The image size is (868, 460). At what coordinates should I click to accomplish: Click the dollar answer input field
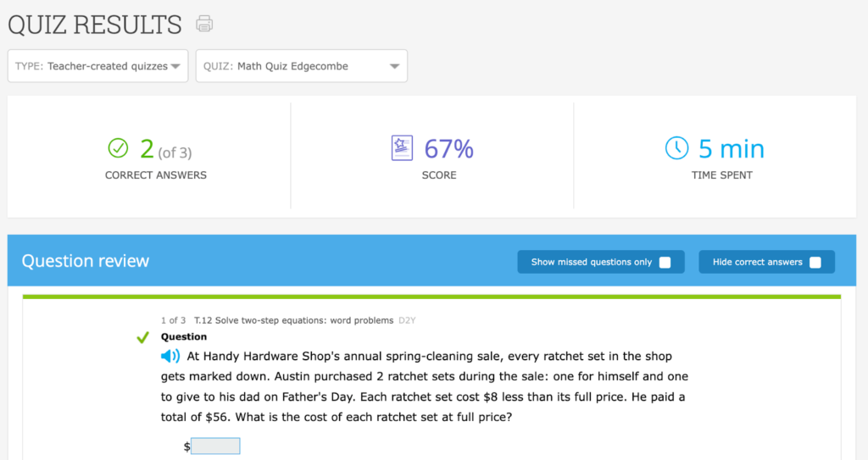[x=215, y=446]
